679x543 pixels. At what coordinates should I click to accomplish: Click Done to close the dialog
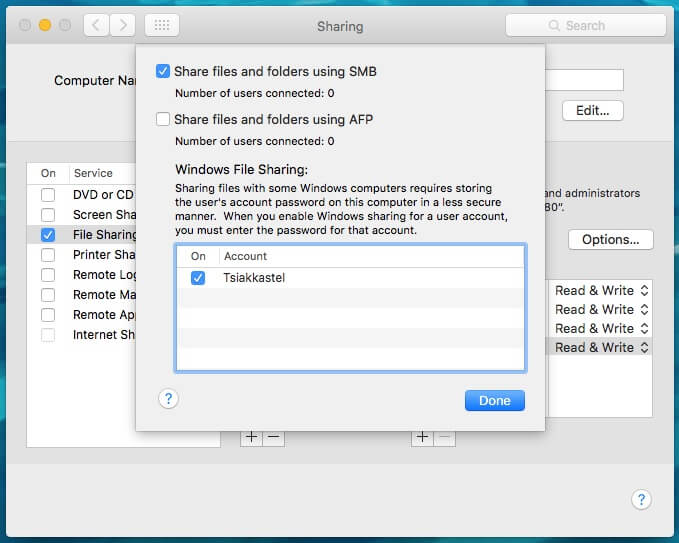(494, 400)
